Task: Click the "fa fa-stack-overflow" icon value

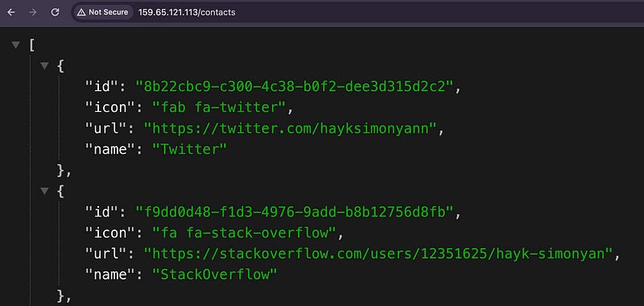Action: point(244,234)
